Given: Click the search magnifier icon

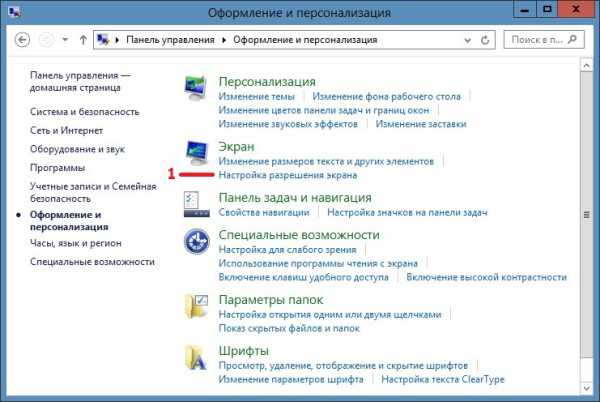Looking at the screenshot, I should pos(572,39).
